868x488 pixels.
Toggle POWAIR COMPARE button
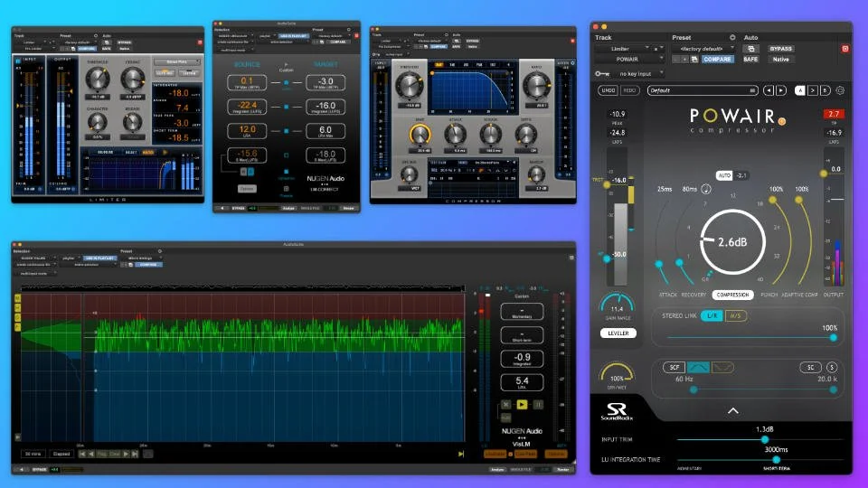click(717, 60)
